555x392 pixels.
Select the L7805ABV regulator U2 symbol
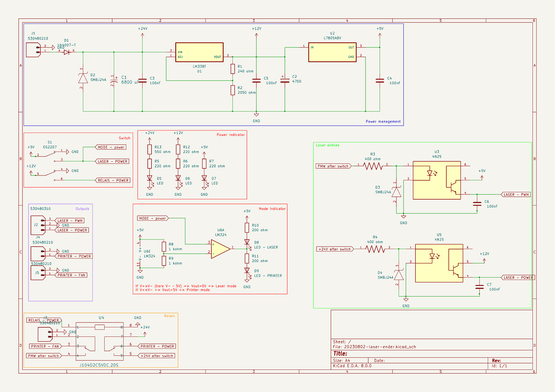click(332, 52)
